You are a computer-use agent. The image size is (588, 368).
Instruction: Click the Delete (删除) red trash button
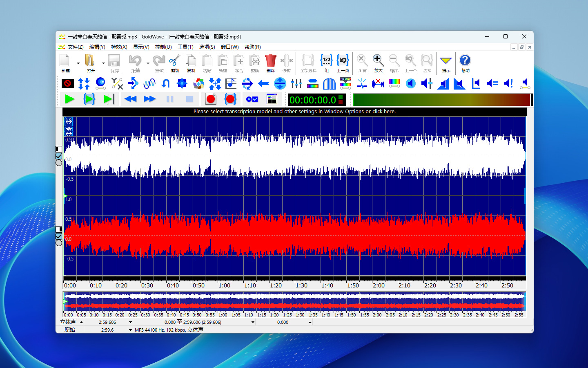coord(271,63)
